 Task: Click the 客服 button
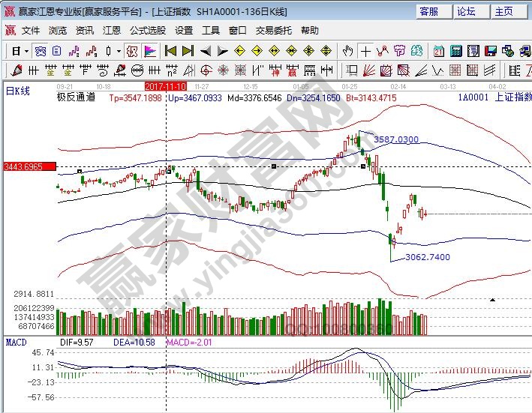pos(429,11)
